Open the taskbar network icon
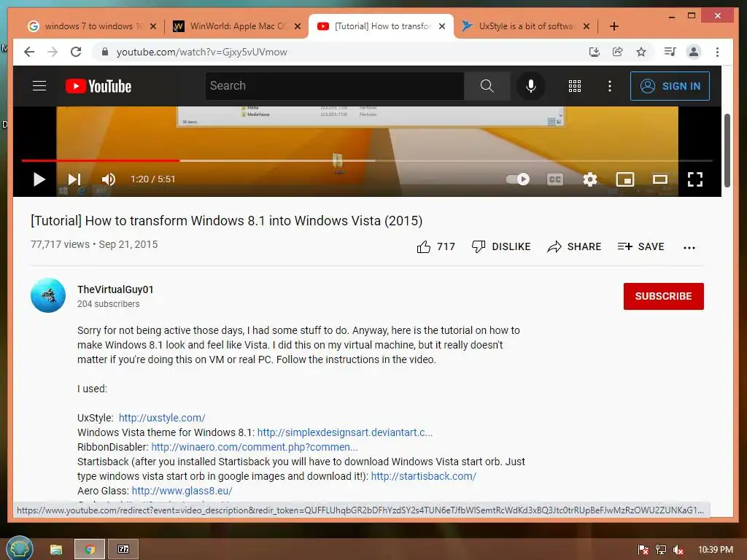Screen dimensions: 747x560 (x=661, y=550)
